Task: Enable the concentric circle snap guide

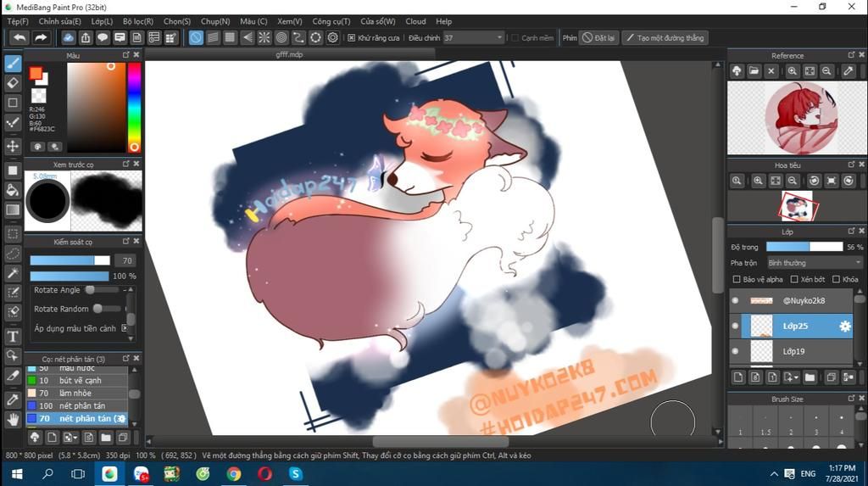Action: click(x=281, y=37)
